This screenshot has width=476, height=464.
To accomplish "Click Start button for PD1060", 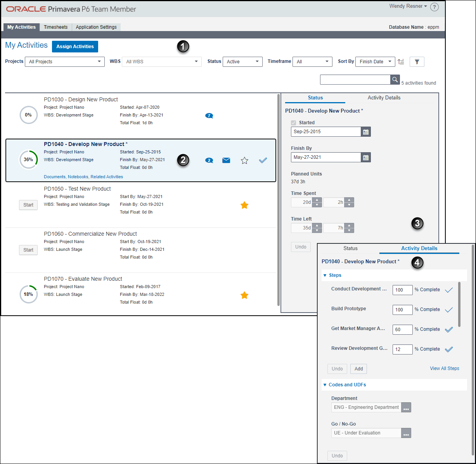I will click(x=28, y=250).
